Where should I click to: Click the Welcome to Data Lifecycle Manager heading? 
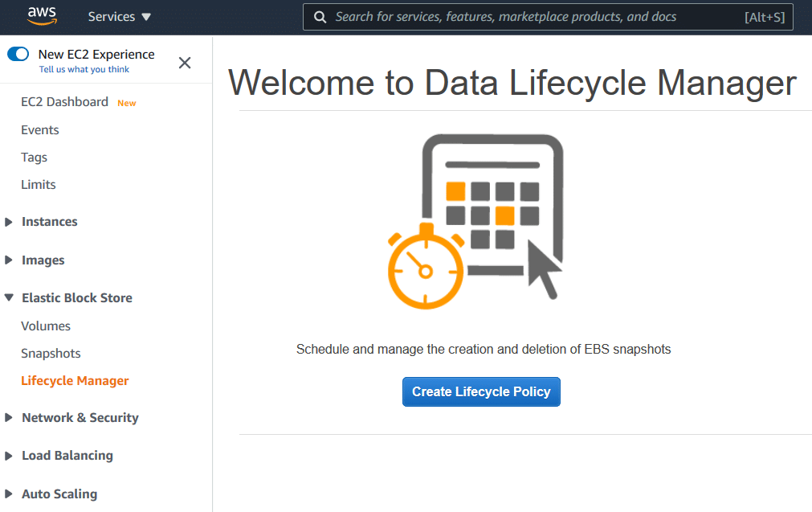[512, 83]
